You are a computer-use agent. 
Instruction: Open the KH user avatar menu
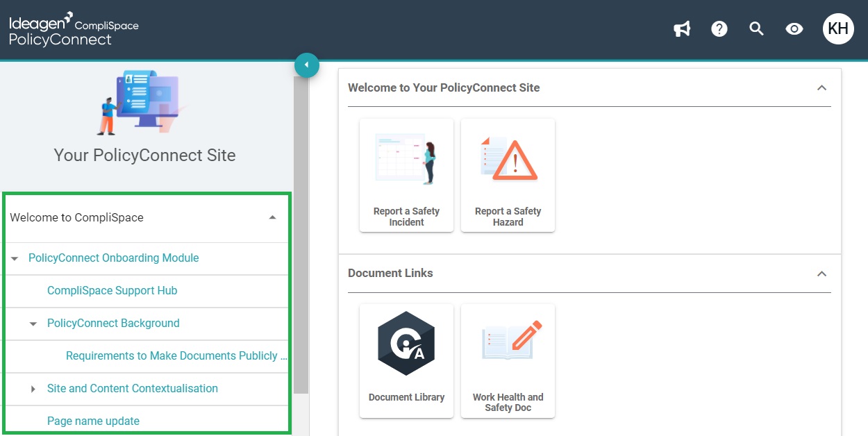click(x=838, y=28)
